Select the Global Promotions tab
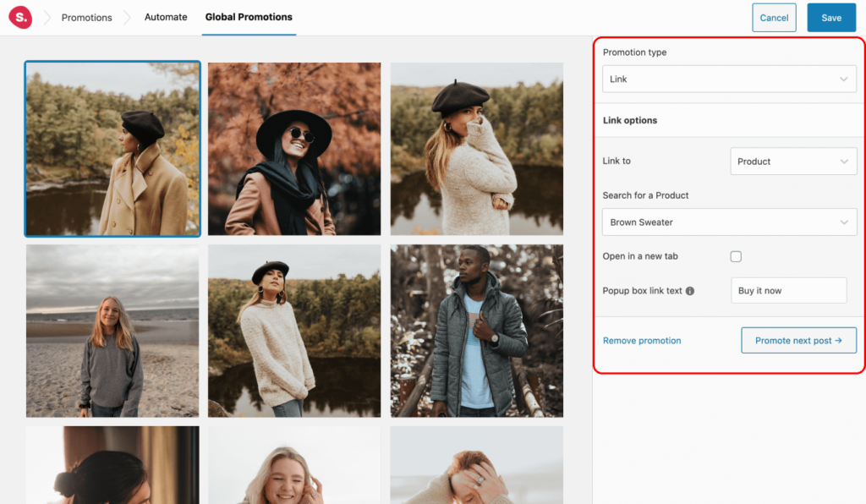The height and width of the screenshot is (504, 866). pos(249,17)
